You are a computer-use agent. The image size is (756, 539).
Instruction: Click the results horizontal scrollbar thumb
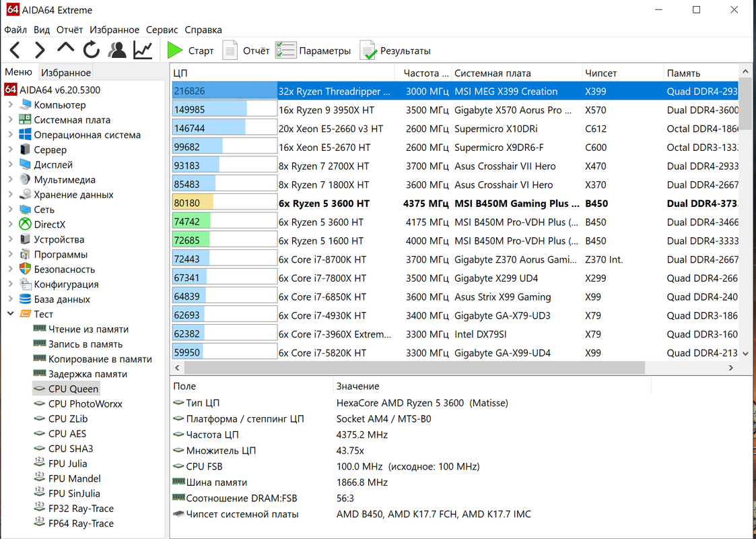[414, 368]
